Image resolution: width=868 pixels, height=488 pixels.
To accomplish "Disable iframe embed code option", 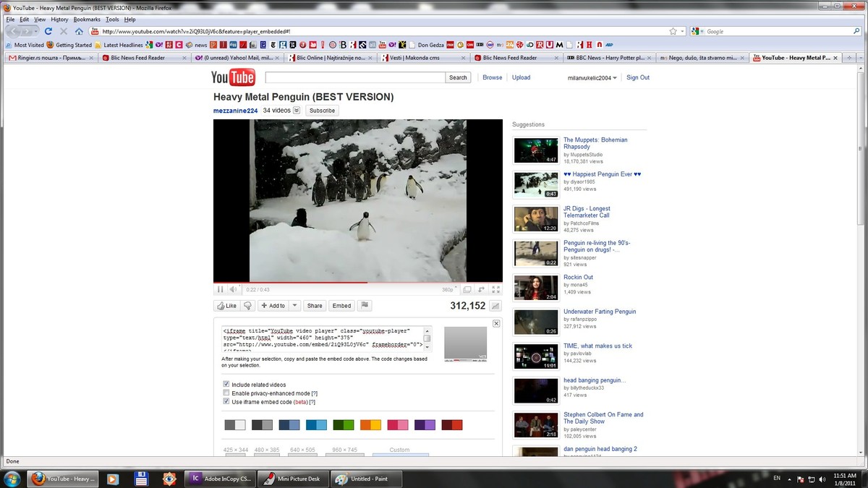I will (226, 402).
